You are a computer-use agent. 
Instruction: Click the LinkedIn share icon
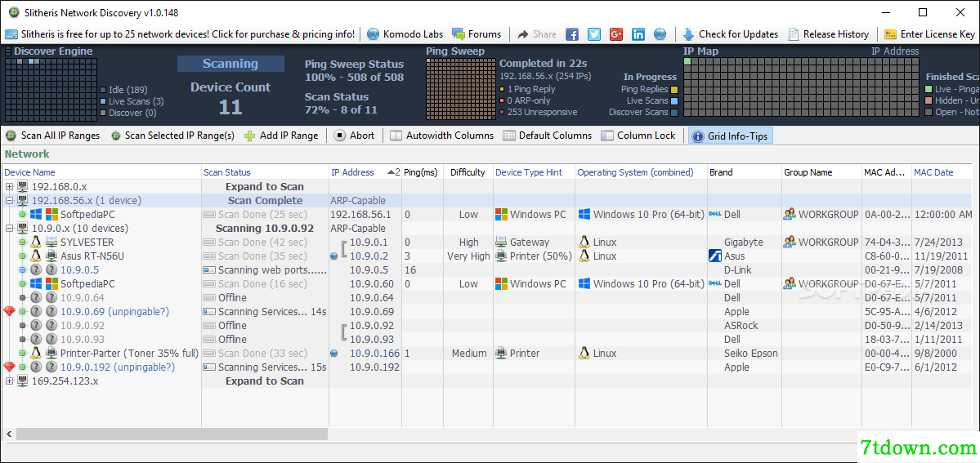[638, 34]
